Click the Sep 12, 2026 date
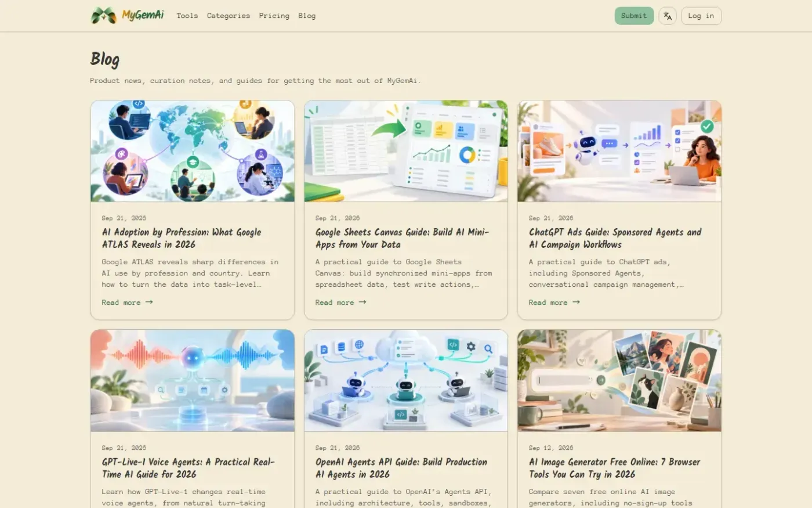 550,448
